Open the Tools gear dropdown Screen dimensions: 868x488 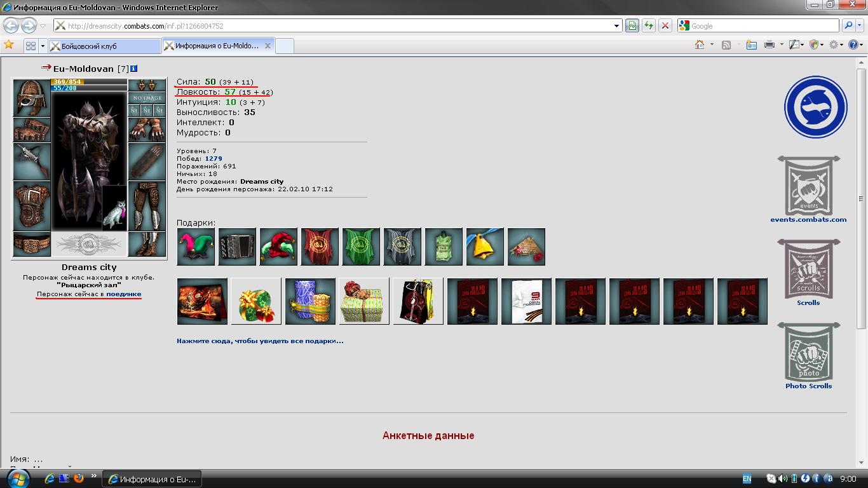coord(837,44)
